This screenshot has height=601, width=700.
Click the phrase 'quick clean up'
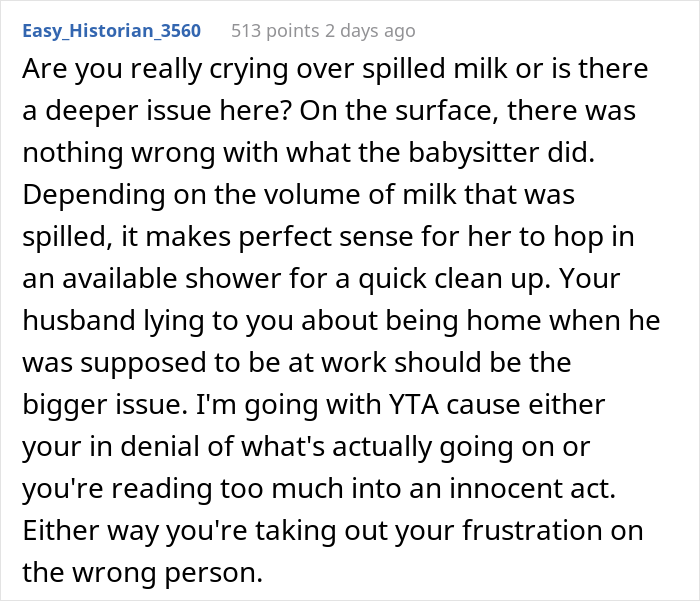(454, 279)
